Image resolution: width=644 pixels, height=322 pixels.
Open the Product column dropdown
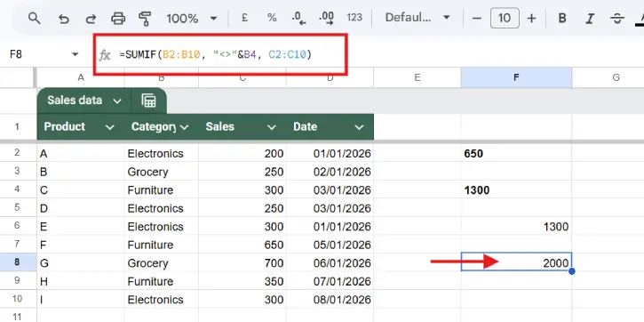[x=109, y=127]
